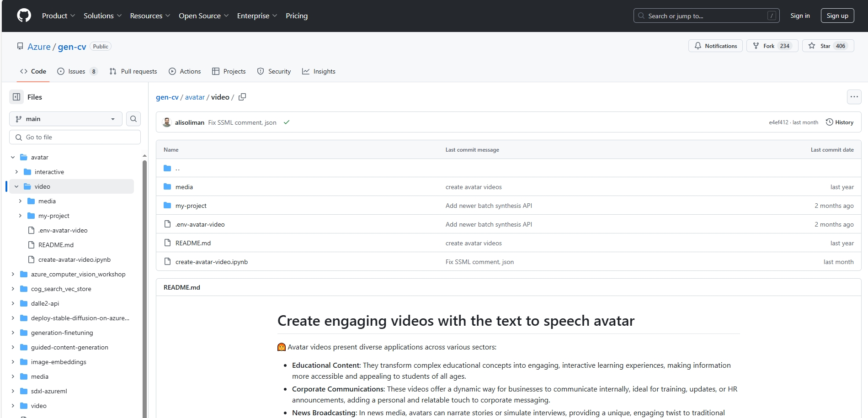Image resolution: width=868 pixels, height=418 pixels.
Task: Open the parent directory folder icon
Action: tap(167, 168)
